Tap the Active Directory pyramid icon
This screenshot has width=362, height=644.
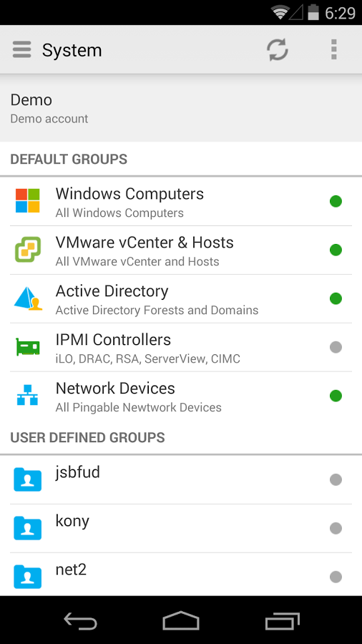click(x=28, y=298)
